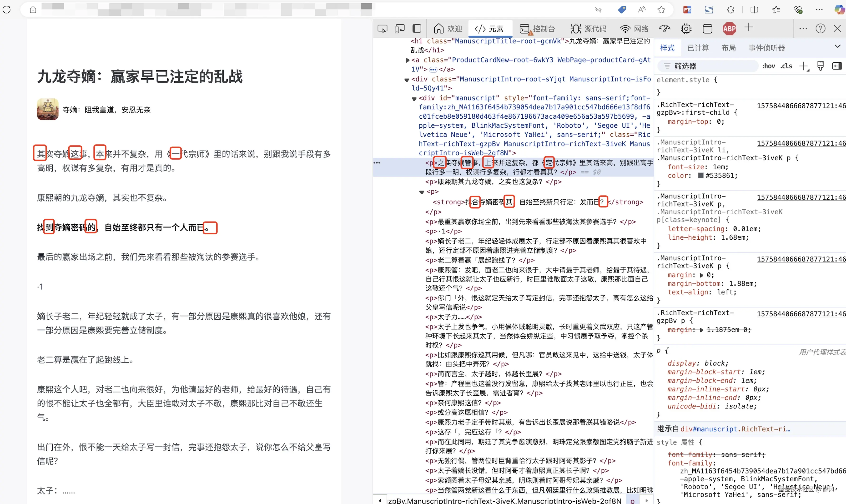Click the browser extensions puzzle icon
The width and height of the screenshot is (846, 504).
point(730,10)
